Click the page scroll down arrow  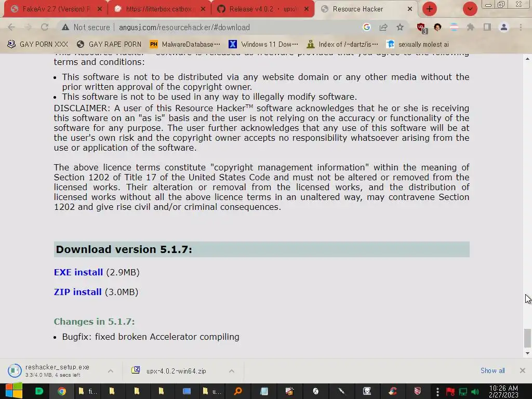pyautogui.click(x=527, y=353)
